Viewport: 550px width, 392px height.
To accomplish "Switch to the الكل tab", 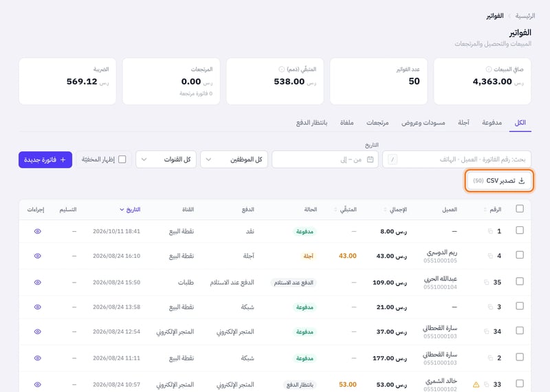I will click(520, 123).
